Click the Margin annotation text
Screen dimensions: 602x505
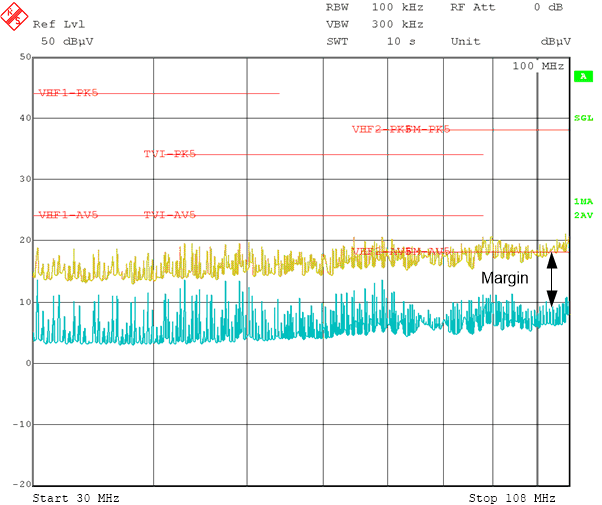504,279
